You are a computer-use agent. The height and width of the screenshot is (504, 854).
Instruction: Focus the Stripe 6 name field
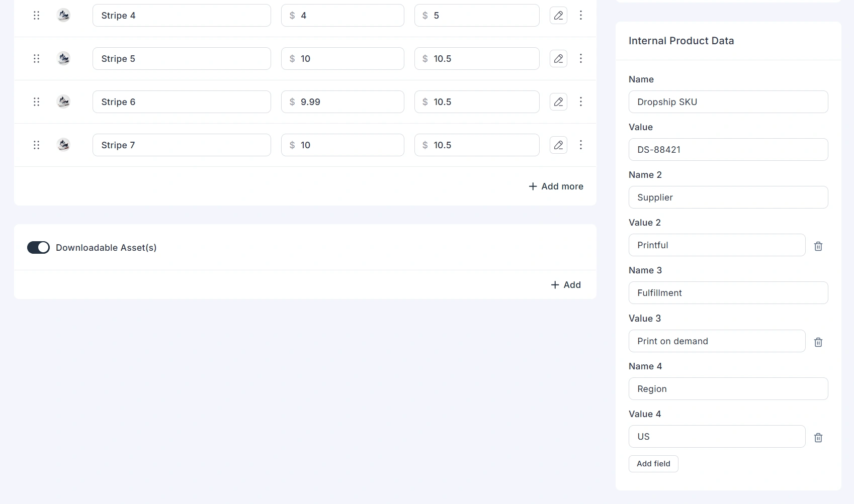[x=182, y=102]
